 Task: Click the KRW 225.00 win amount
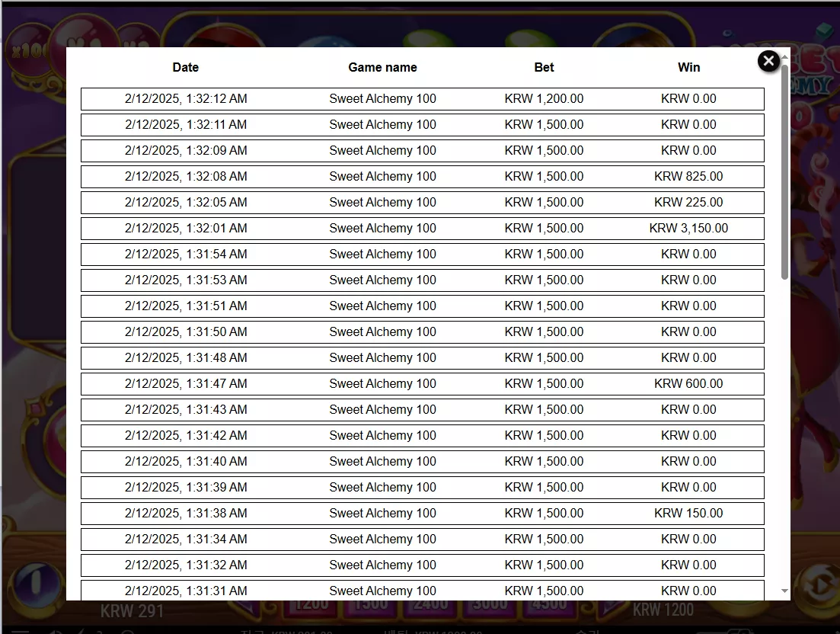click(688, 202)
